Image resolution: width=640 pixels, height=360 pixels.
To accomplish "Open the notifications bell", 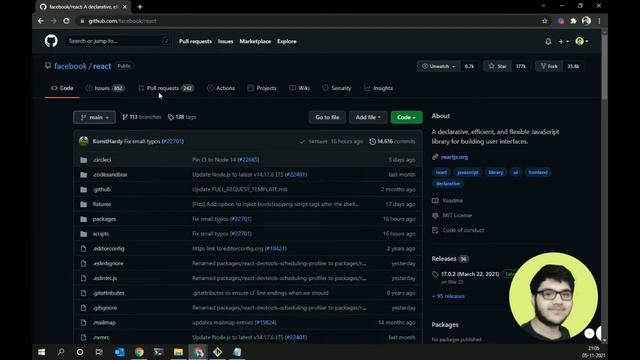I will click(548, 41).
